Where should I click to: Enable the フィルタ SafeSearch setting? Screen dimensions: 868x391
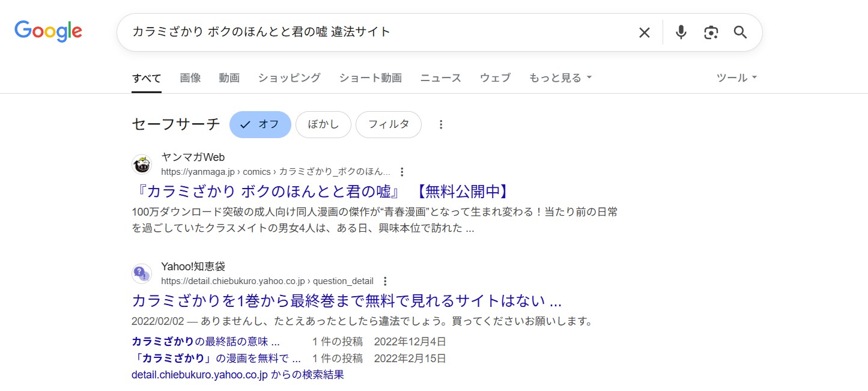(389, 124)
